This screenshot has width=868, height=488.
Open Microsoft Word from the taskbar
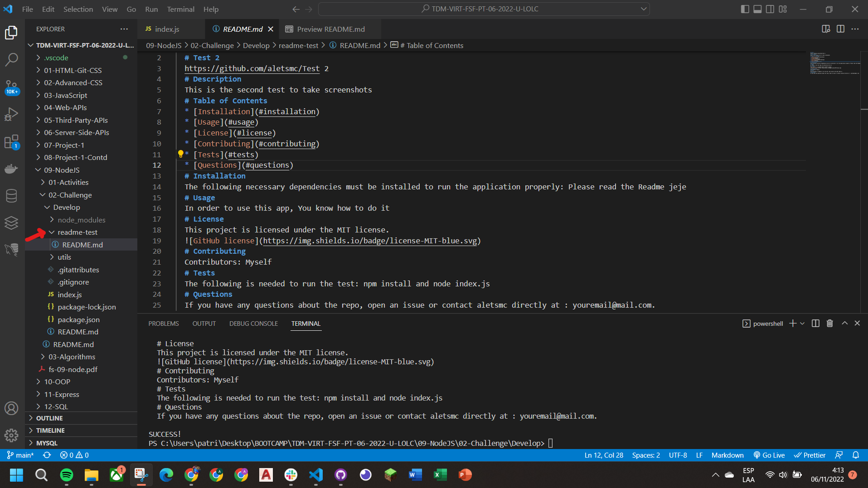(415, 475)
